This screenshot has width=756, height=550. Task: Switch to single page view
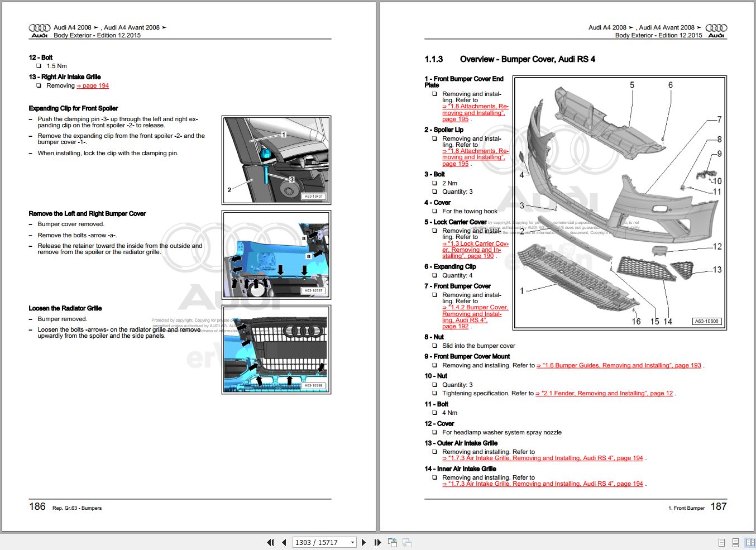pyautogui.click(x=721, y=542)
